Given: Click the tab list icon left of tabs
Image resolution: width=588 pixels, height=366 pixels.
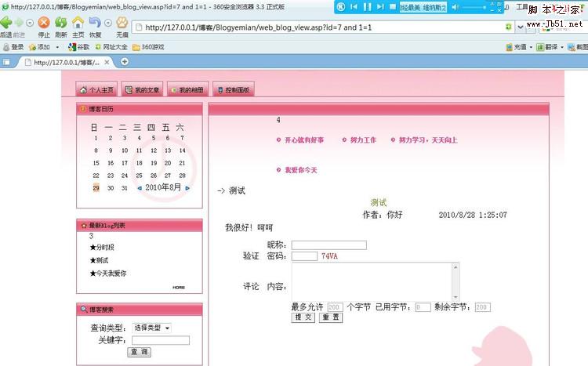Looking at the screenshot, I should coord(6,62).
